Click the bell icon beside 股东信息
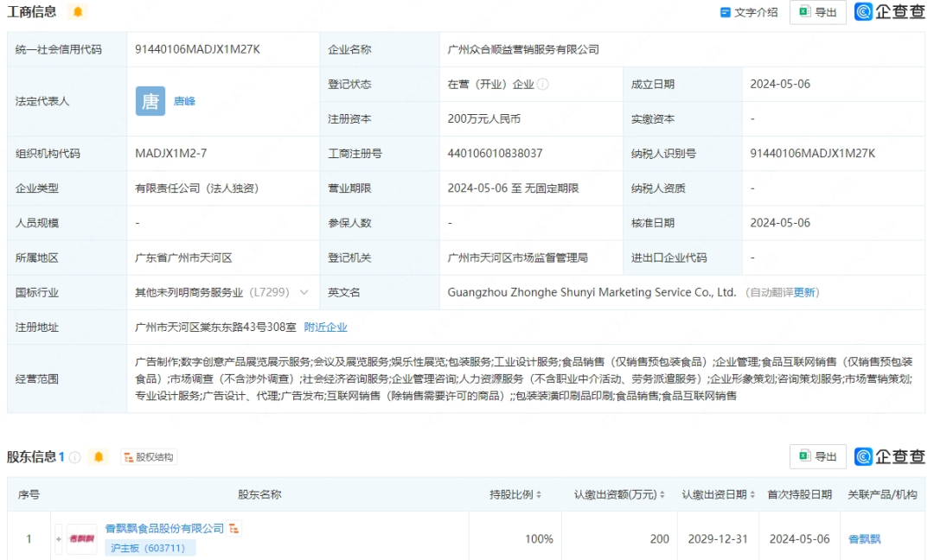 coord(99,456)
